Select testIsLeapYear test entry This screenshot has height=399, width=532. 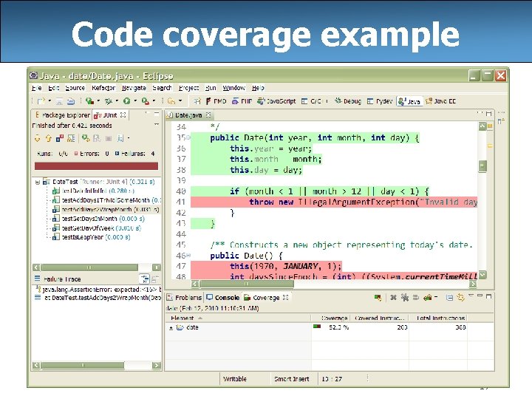[92, 237]
